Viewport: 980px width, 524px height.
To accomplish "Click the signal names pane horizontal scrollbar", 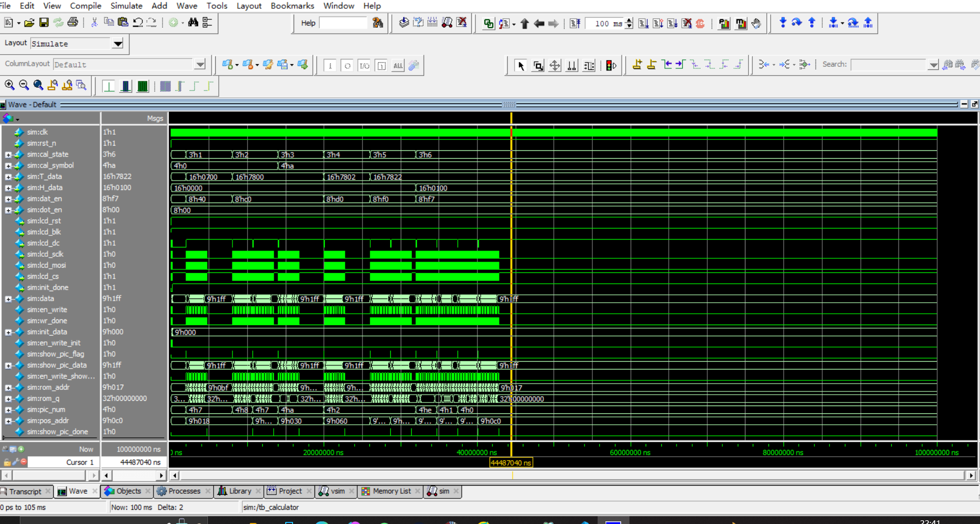I will click(x=50, y=475).
